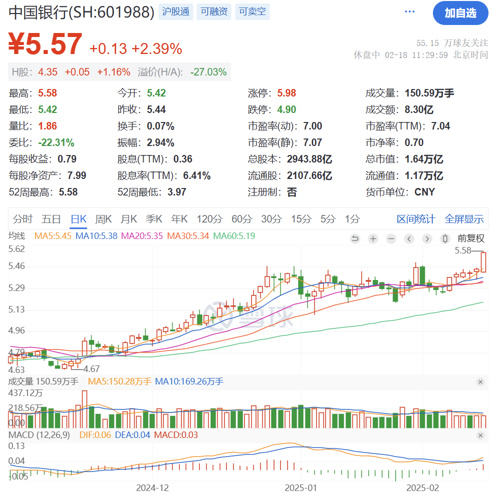Close the 成交量 volume indicator panel
The height and width of the screenshot is (500, 500).
pos(480,382)
